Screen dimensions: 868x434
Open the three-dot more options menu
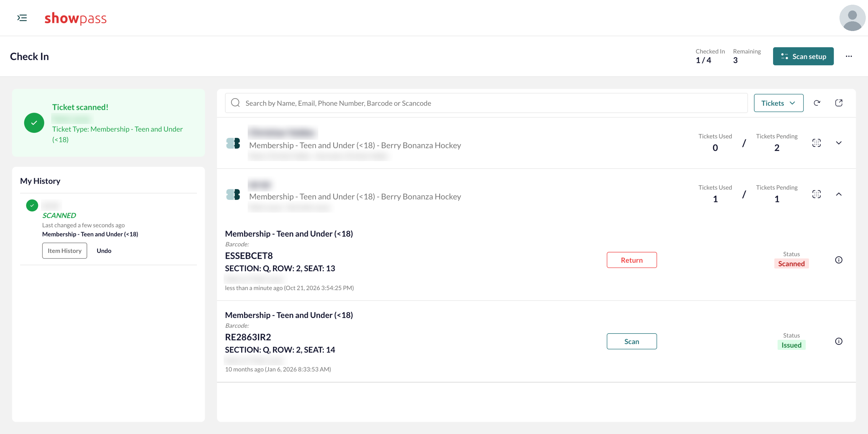(849, 56)
